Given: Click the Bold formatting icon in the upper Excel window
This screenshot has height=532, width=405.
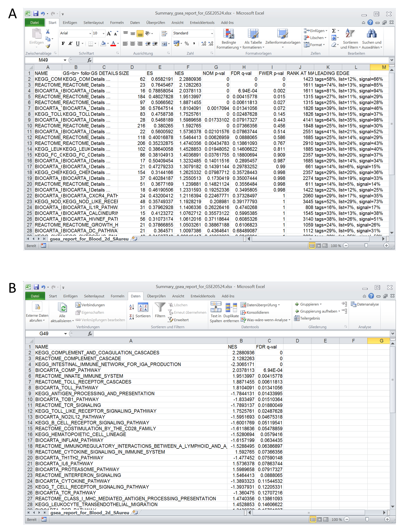Looking at the screenshot, I should click(63, 44).
